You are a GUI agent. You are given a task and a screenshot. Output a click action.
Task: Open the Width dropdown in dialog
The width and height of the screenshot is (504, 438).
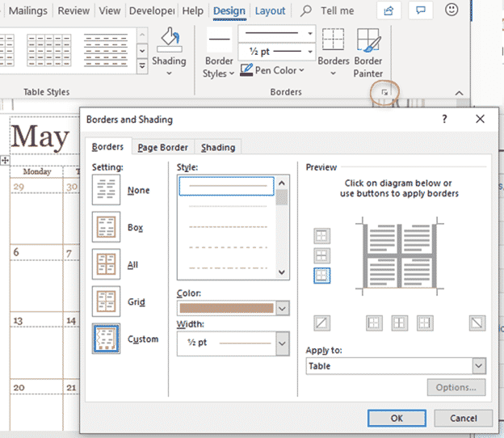tap(281, 343)
